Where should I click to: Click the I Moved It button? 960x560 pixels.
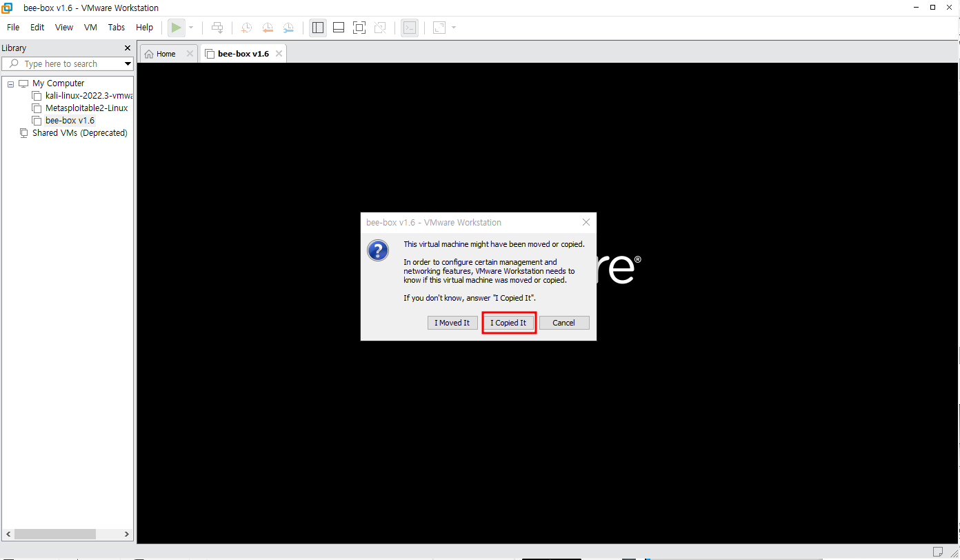pos(452,323)
